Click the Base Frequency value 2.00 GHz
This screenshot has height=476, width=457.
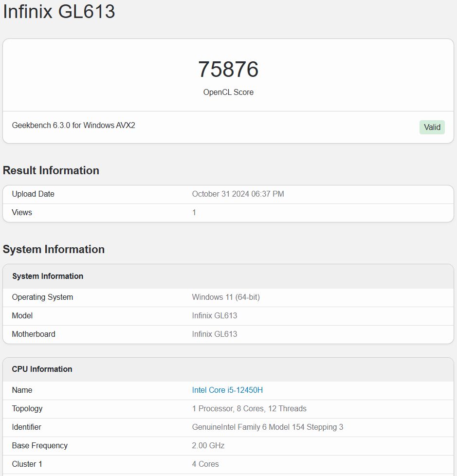[208, 446]
